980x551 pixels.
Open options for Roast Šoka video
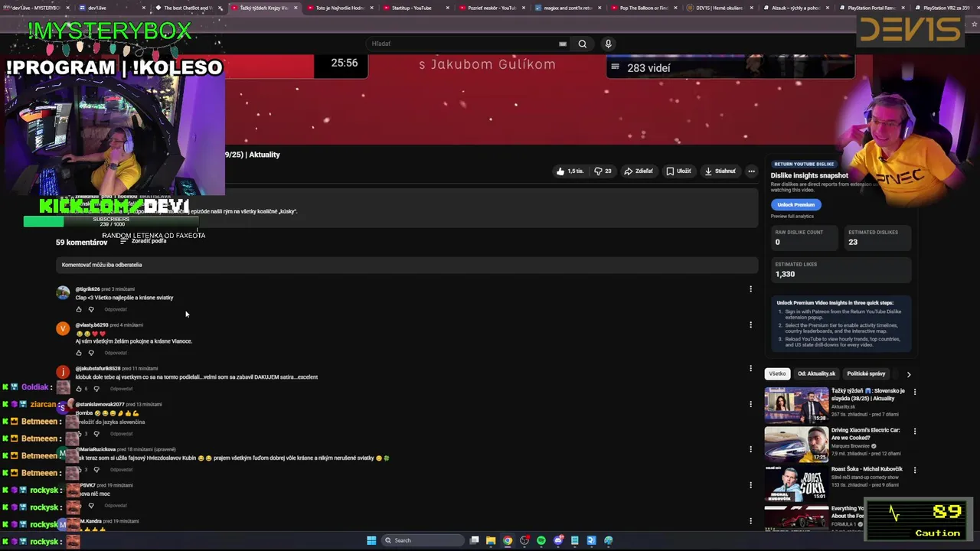(x=914, y=470)
